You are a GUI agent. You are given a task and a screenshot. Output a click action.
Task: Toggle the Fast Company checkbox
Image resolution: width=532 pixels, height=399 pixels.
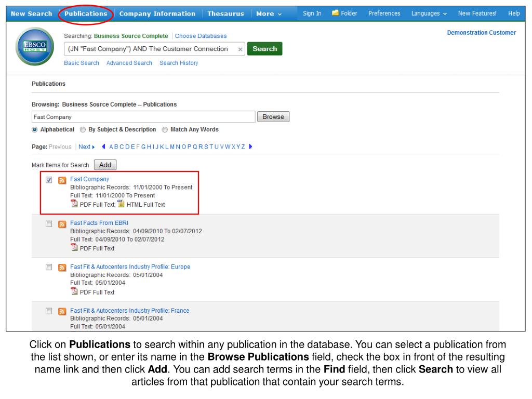click(49, 180)
